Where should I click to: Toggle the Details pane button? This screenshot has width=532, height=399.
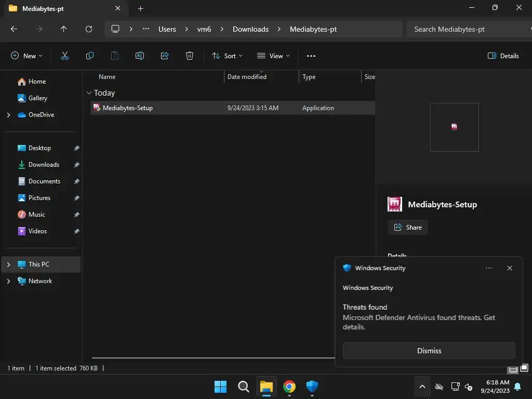pyautogui.click(x=503, y=56)
